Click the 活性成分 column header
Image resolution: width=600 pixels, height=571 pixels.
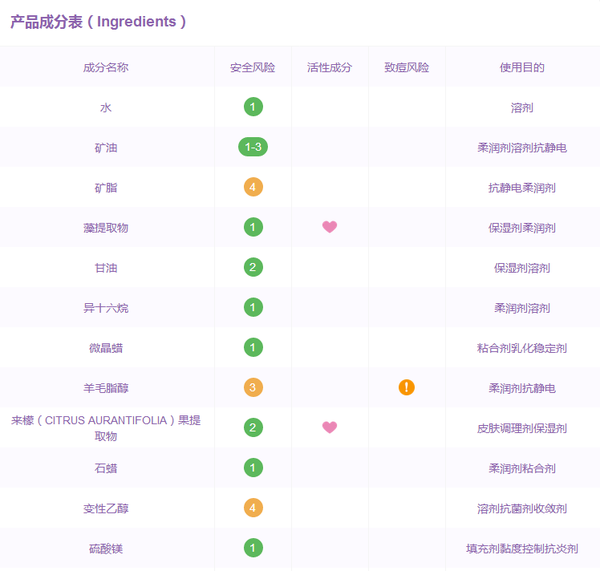coord(329,68)
